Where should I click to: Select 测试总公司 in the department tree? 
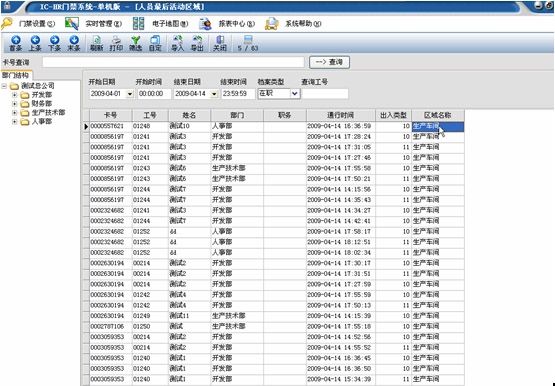click(x=38, y=86)
